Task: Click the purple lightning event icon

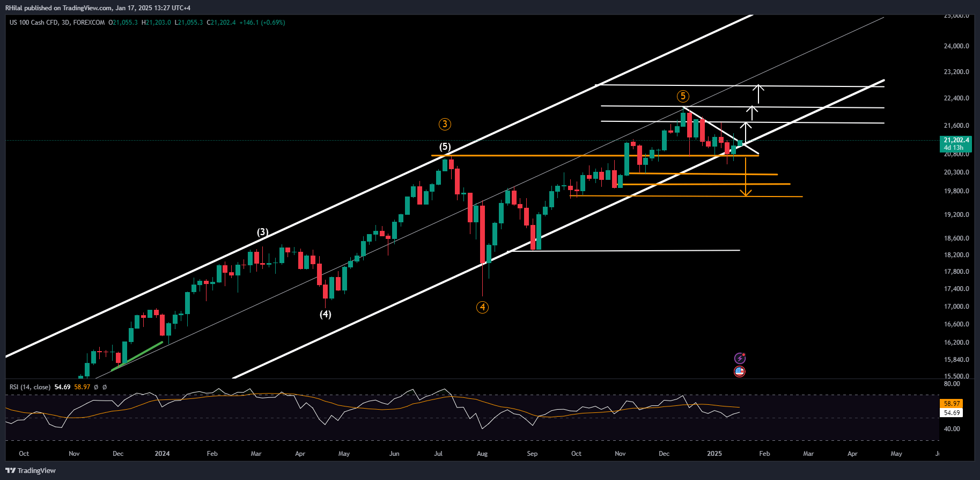Action: coord(740,358)
